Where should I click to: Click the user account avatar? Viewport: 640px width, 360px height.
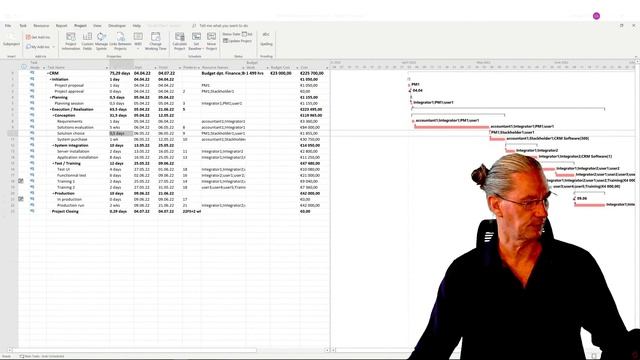click(x=596, y=16)
